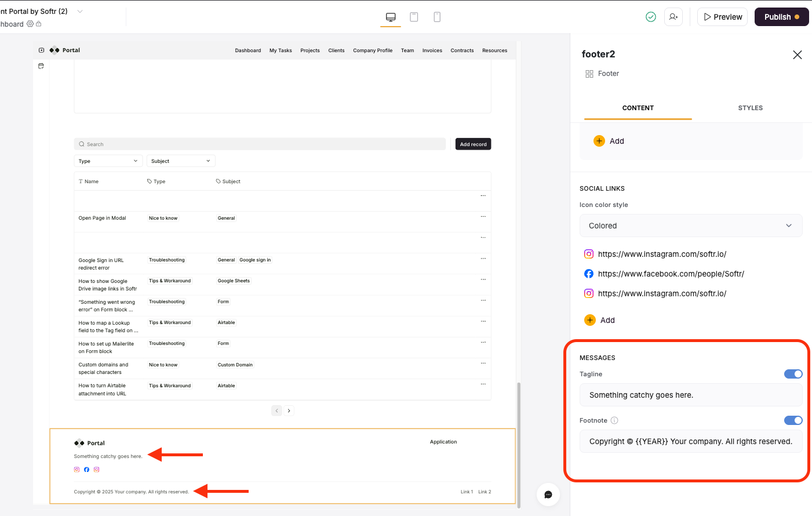Switch to mobile preview device icon

(x=437, y=17)
